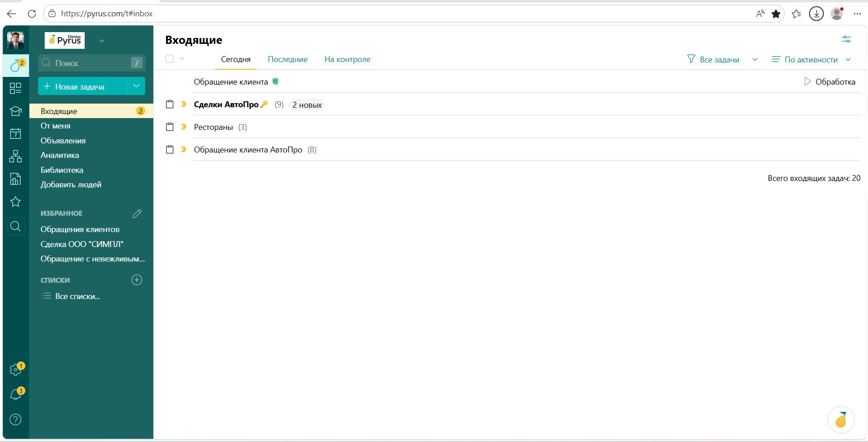868x442 pixels.
Task: Click the browser address bar URL
Action: tap(107, 14)
